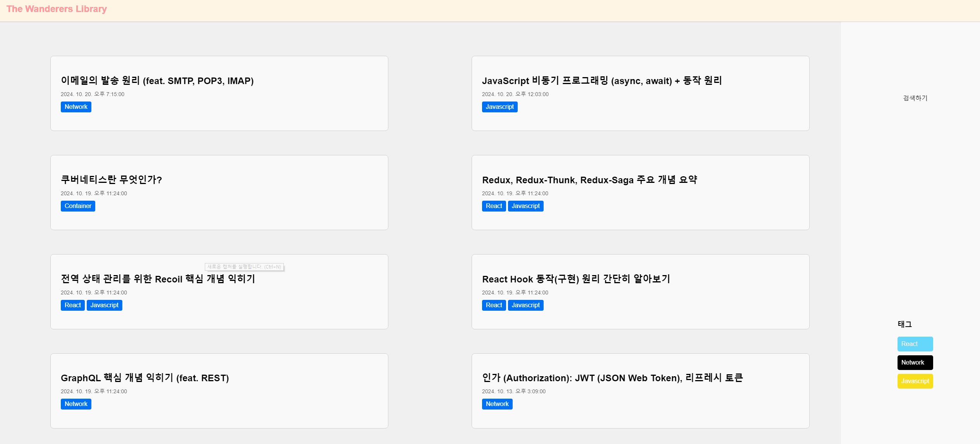
Task: Open the React Hook 동작 원리 post
Action: point(576,279)
